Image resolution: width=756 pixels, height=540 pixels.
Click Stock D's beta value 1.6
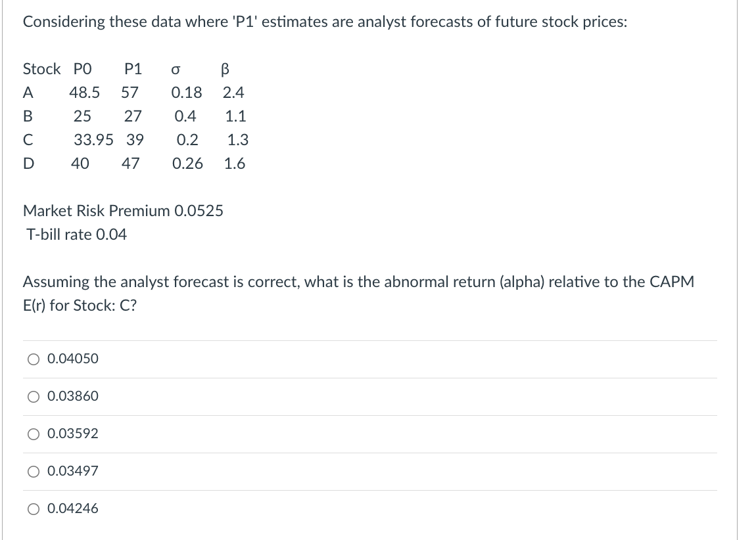235,163
